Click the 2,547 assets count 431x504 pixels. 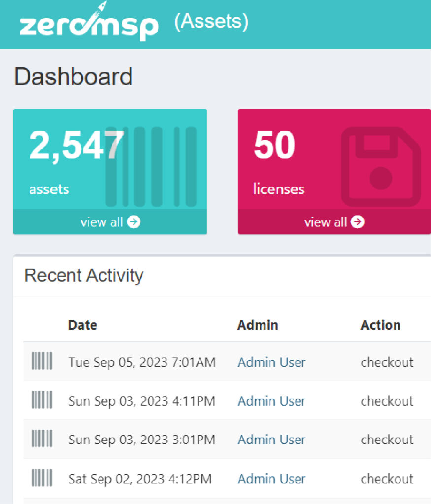click(76, 145)
